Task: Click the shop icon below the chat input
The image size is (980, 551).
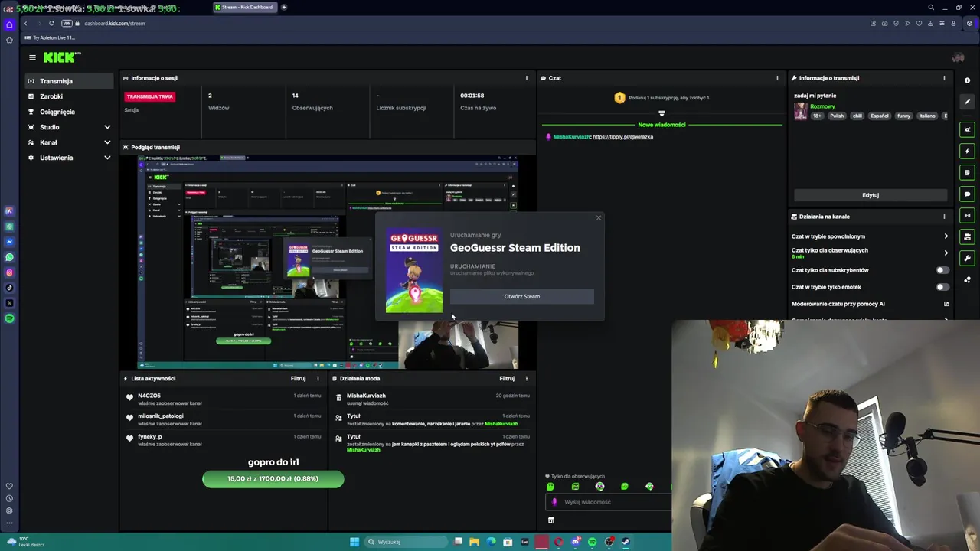Action: (550, 520)
